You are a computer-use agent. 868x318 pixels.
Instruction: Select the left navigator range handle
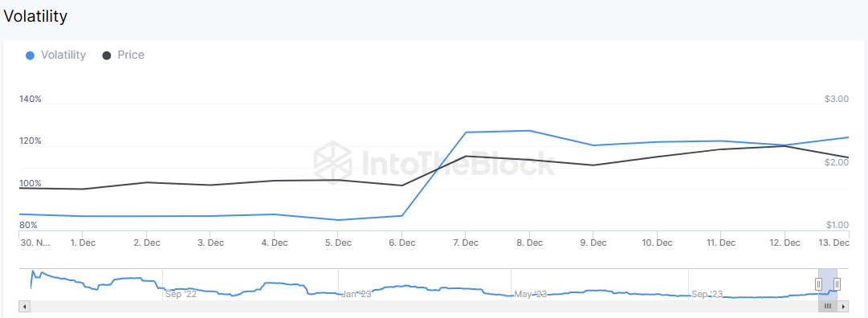[818, 284]
